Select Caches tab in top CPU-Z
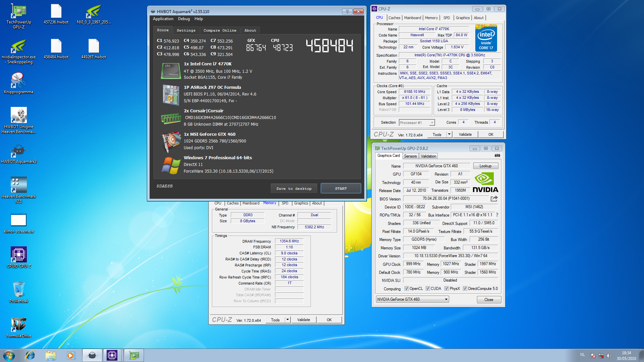 [394, 18]
